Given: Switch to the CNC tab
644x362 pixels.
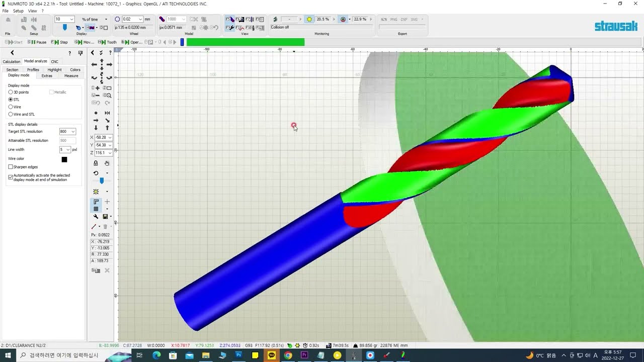Looking at the screenshot, I should click(54, 61).
